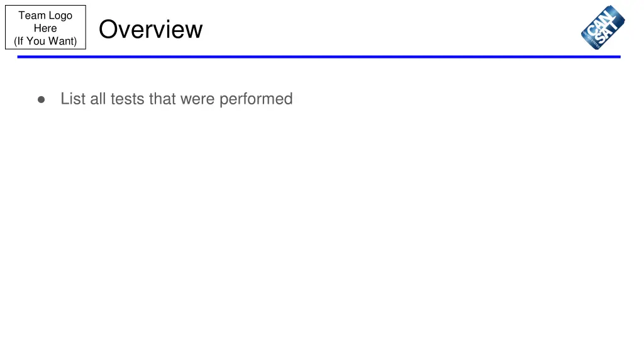Click the letter 'O' in Overview
The width and height of the screenshot is (644, 362).
point(108,30)
